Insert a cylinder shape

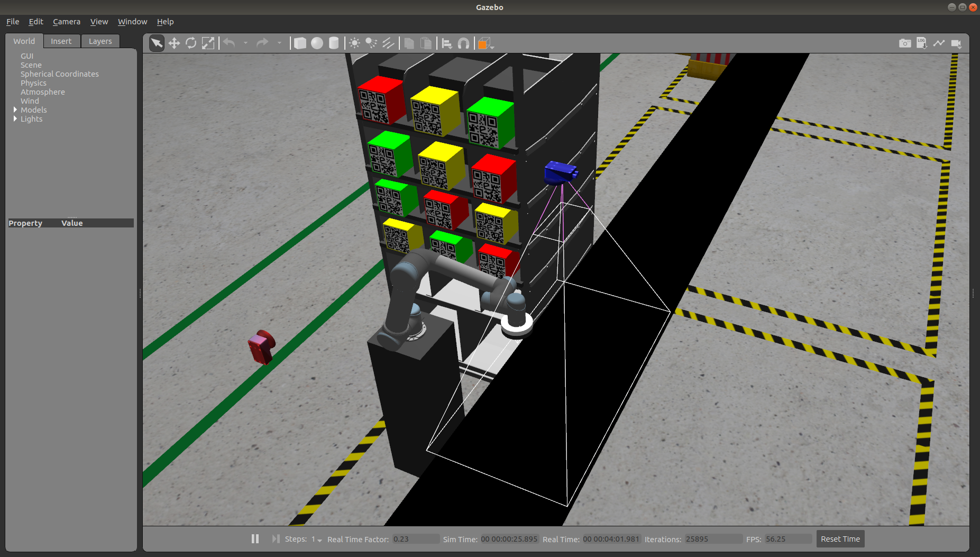(334, 43)
